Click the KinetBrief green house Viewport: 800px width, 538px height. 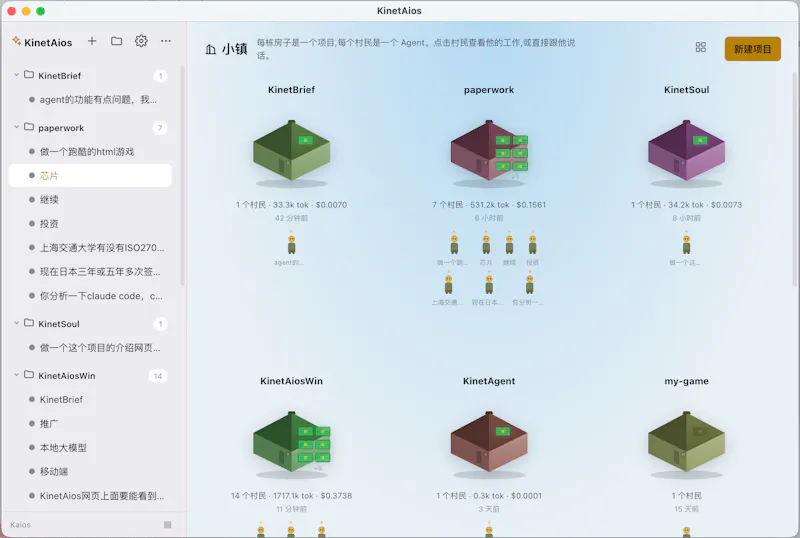291,151
